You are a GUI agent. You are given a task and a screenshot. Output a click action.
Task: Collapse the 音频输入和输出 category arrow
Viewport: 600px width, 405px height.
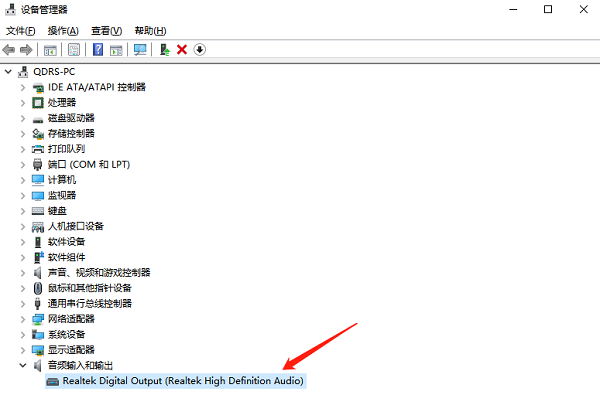tap(24, 365)
